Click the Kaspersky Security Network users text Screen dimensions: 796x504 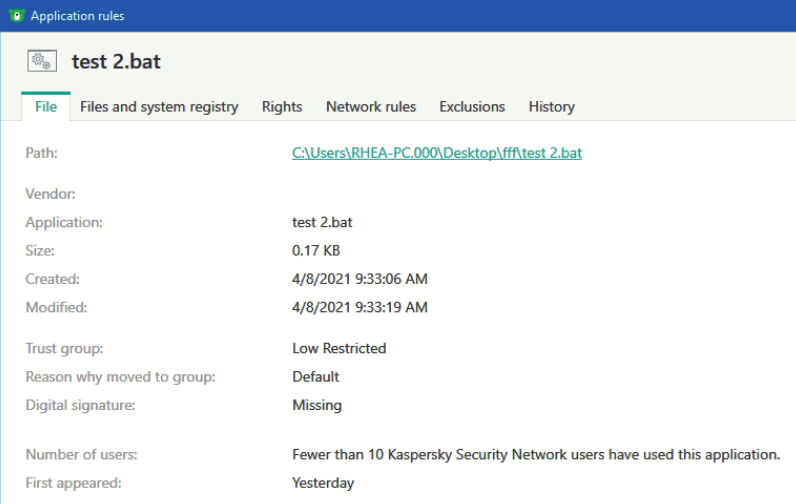[x=536, y=454]
